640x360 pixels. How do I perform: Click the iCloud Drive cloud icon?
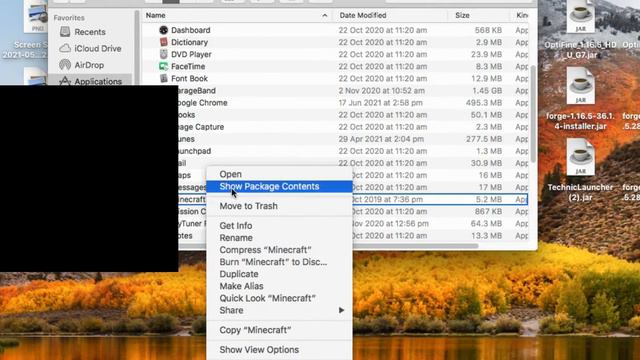click(x=65, y=48)
